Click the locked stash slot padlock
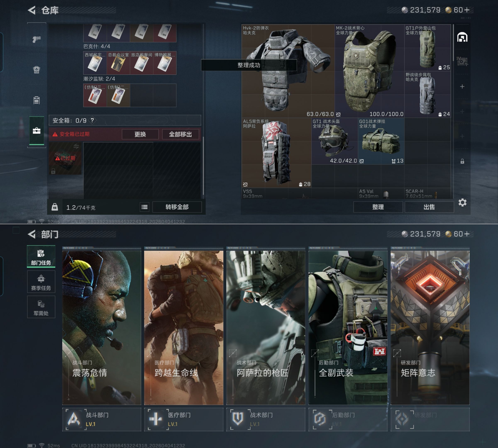The height and width of the screenshot is (448, 498). click(x=462, y=161)
